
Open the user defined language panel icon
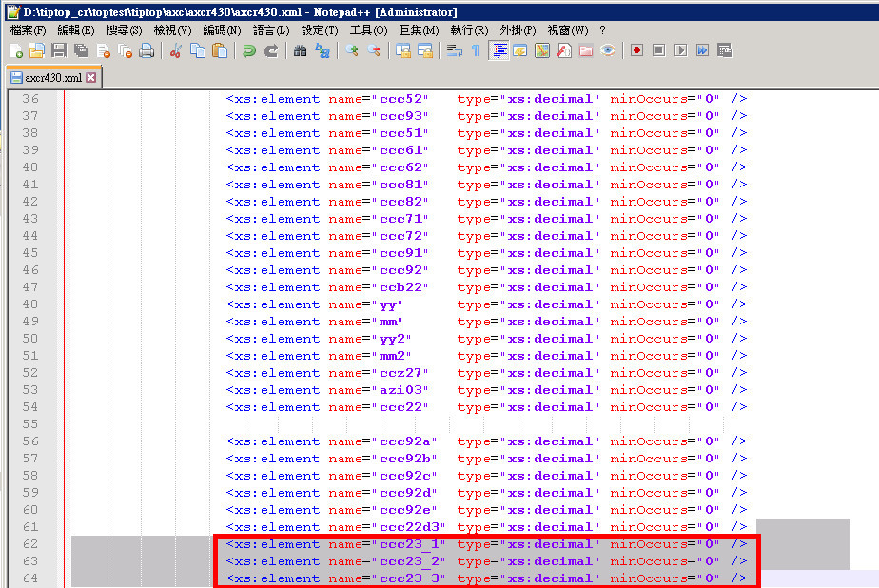[520, 51]
